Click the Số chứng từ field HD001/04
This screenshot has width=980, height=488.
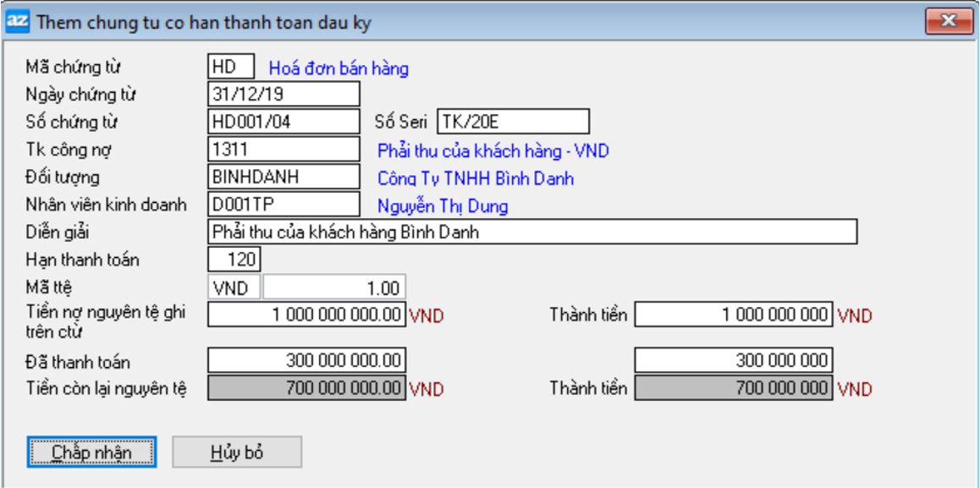pyautogui.click(x=283, y=122)
